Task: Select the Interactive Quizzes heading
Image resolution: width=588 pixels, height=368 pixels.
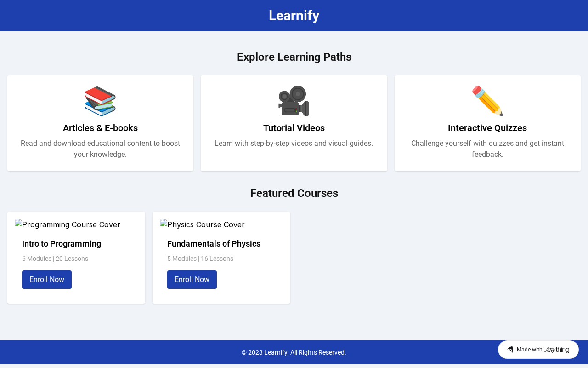Action: (x=487, y=128)
